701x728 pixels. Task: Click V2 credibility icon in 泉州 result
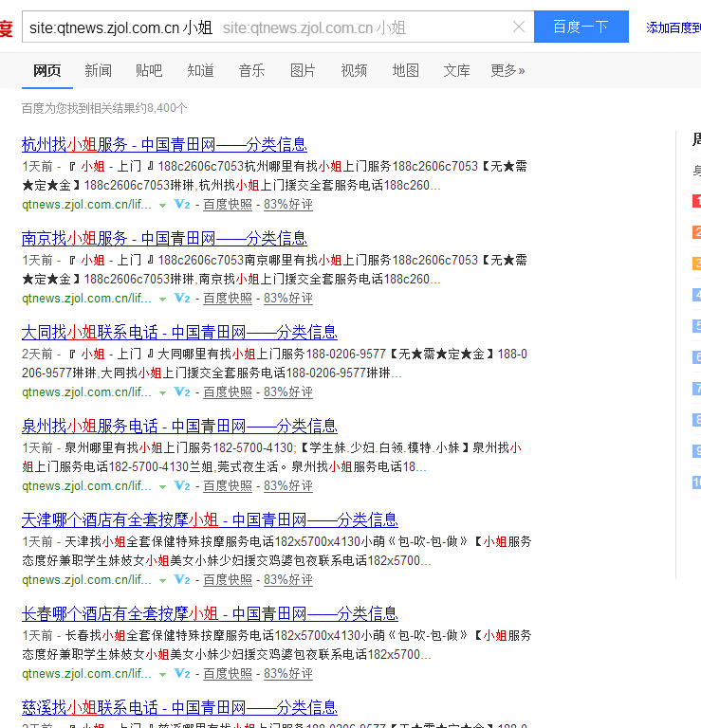click(x=181, y=485)
